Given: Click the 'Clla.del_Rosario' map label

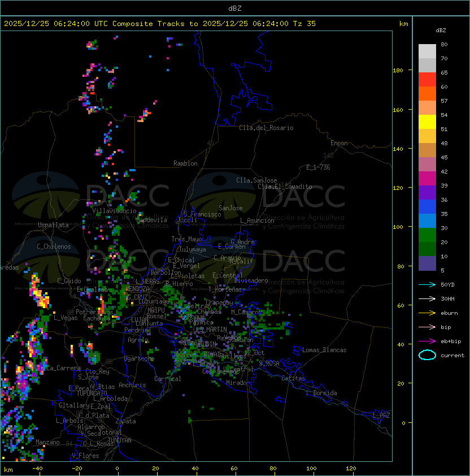Looking at the screenshot, I should tap(266, 128).
